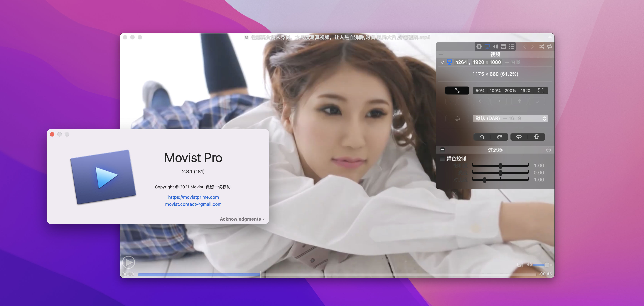This screenshot has width=644, height=306.
Task: Rotate video counterclockwise
Action: 482,137
